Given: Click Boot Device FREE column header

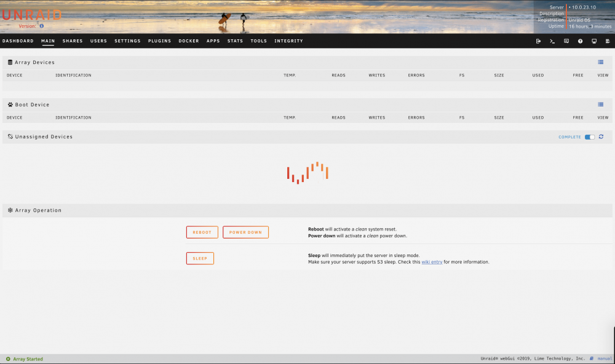Looking at the screenshot, I should 577,117.
